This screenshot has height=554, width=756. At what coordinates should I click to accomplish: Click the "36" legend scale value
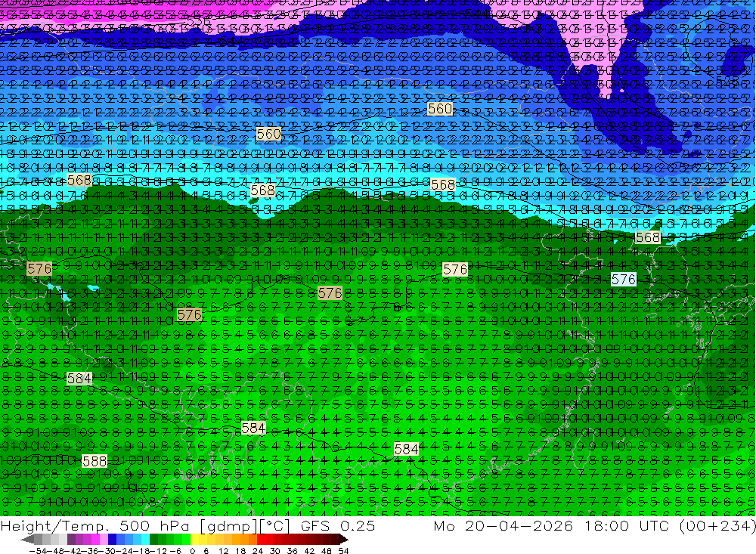tap(292, 551)
